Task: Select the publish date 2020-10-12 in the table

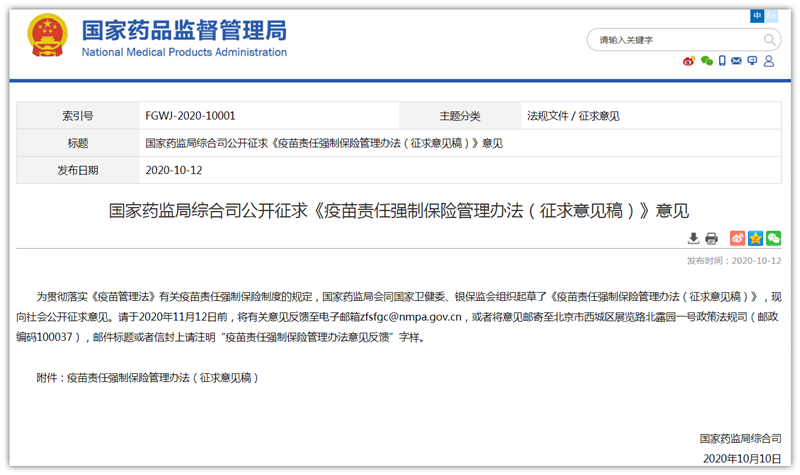Action: [174, 170]
